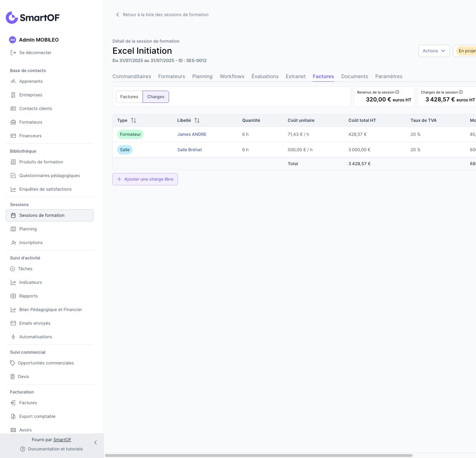This screenshot has height=458, width=476.
Task: Click the Export comptable file icon
Action: pyautogui.click(x=13, y=416)
